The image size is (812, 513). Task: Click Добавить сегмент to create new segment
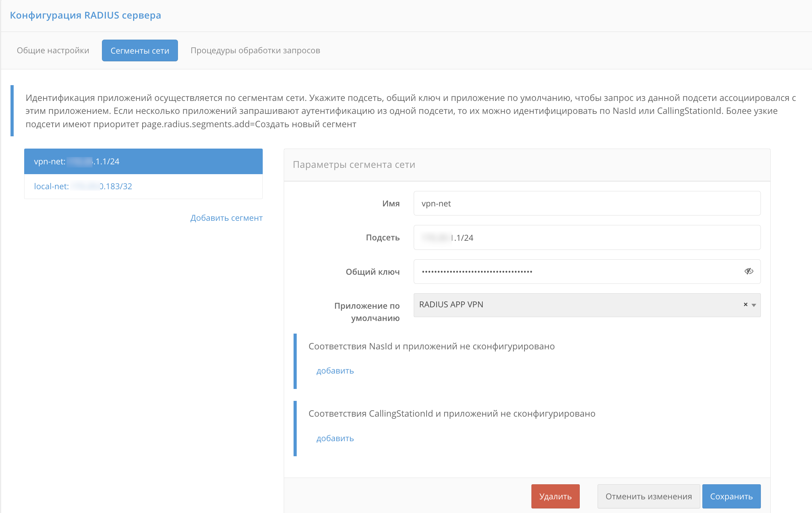[226, 218]
